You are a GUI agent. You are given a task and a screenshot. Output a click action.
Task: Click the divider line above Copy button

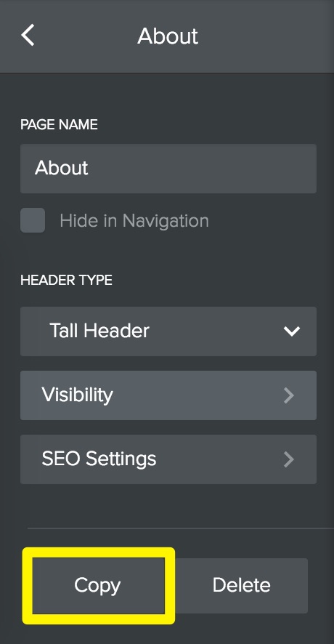tap(181, 528)
